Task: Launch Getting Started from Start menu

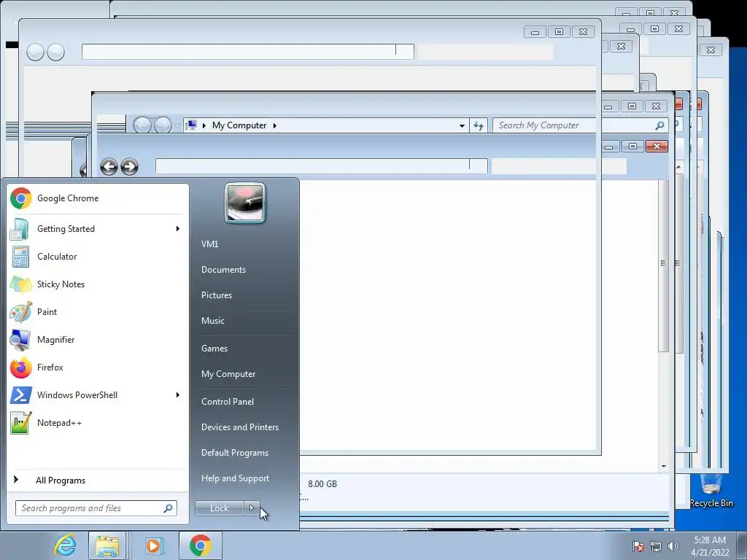Action: [x=98, y=228]
